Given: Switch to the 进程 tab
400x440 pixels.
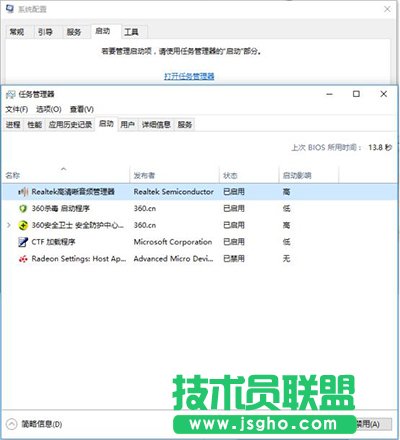Looking at the screenshot, I should pos(13,125).
